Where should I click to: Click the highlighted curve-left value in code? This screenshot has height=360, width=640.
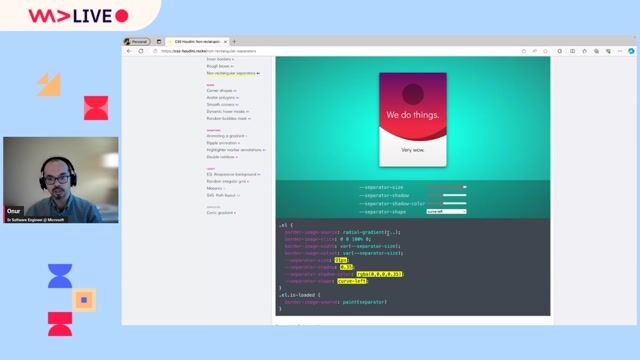[352, 281]
